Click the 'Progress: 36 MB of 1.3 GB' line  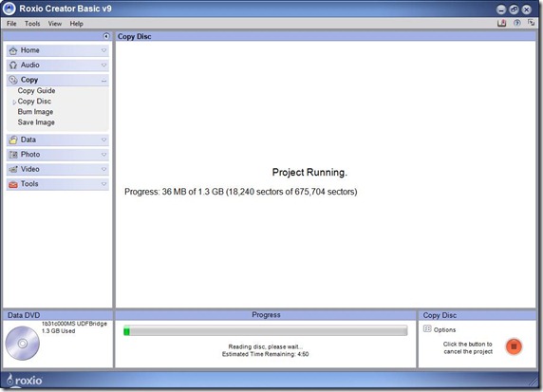[241, 192]
